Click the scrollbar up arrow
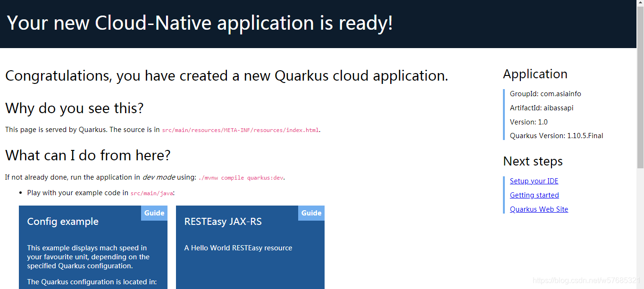The image size is (644, 289). pos(640,3)
